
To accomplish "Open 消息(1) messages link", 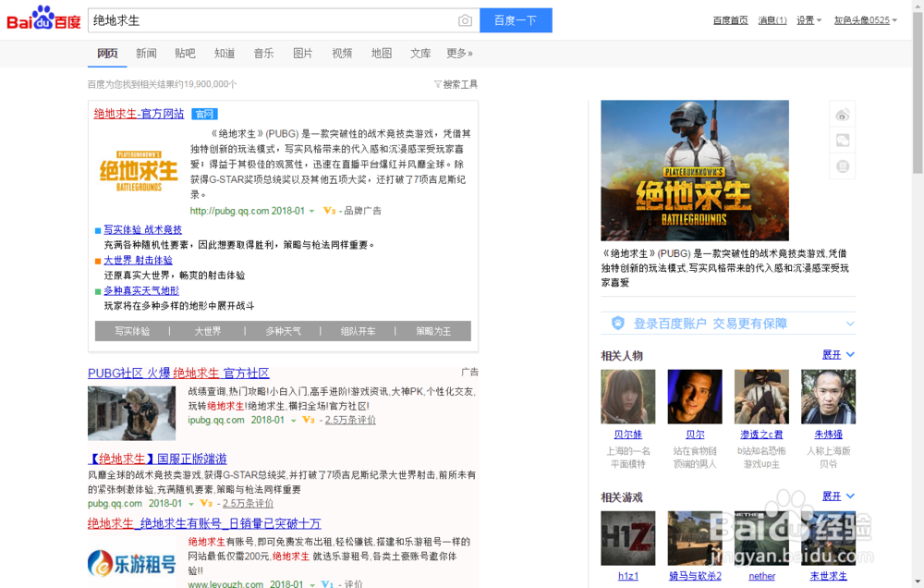I will 772,20.
